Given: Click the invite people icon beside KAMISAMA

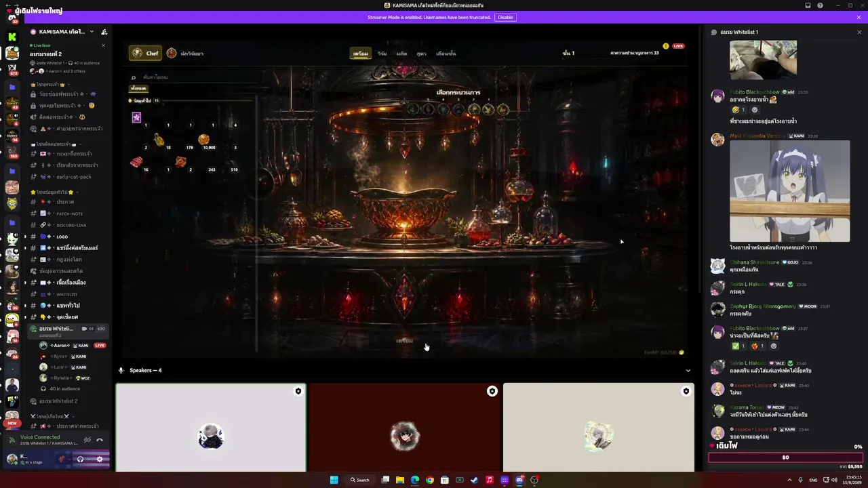Looking at the screenshot, I should point(104,32).
